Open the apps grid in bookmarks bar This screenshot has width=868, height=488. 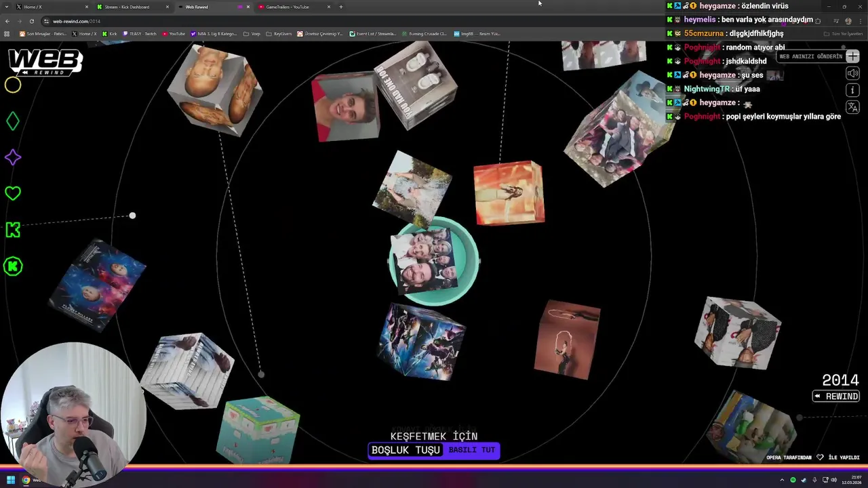pyautogui.click(x=7, y=33)
